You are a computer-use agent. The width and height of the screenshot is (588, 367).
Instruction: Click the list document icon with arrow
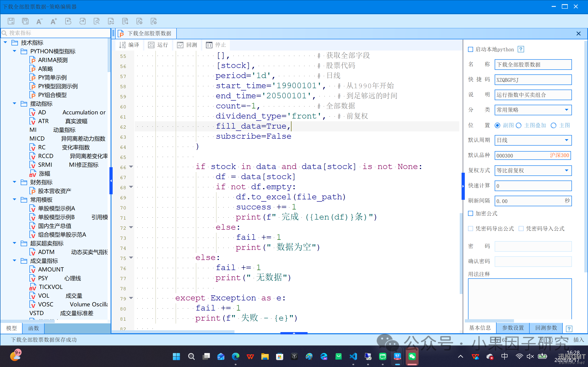coord(125,21)
